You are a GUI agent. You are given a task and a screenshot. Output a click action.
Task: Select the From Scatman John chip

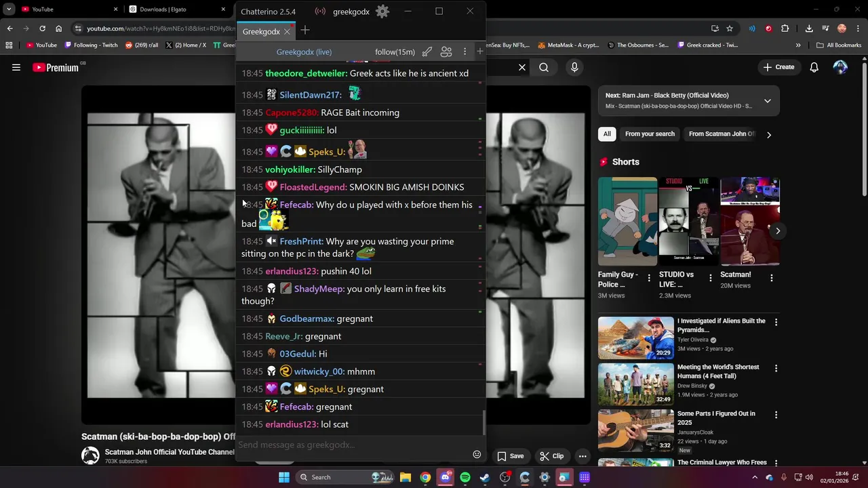click(x=722, y=134)
